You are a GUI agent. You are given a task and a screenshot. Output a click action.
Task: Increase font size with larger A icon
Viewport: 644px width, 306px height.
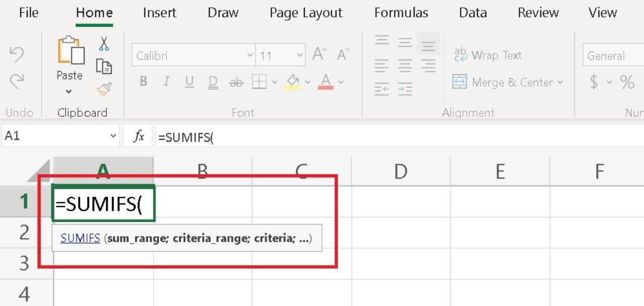pos(319,54)
